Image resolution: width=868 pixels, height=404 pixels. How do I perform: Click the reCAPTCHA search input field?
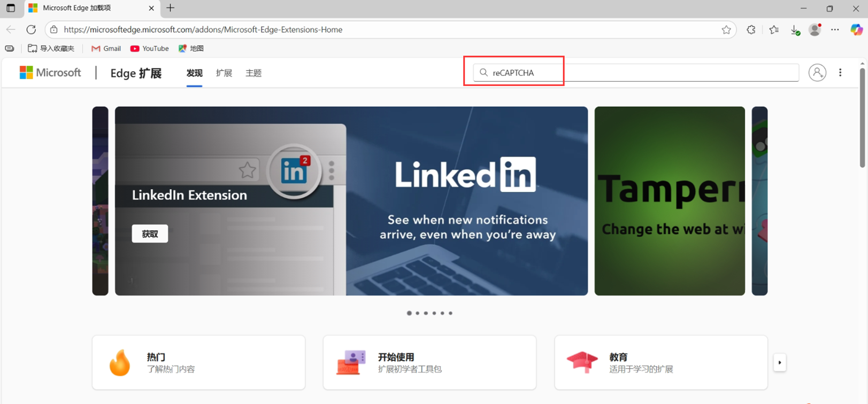tap(635, 73)
